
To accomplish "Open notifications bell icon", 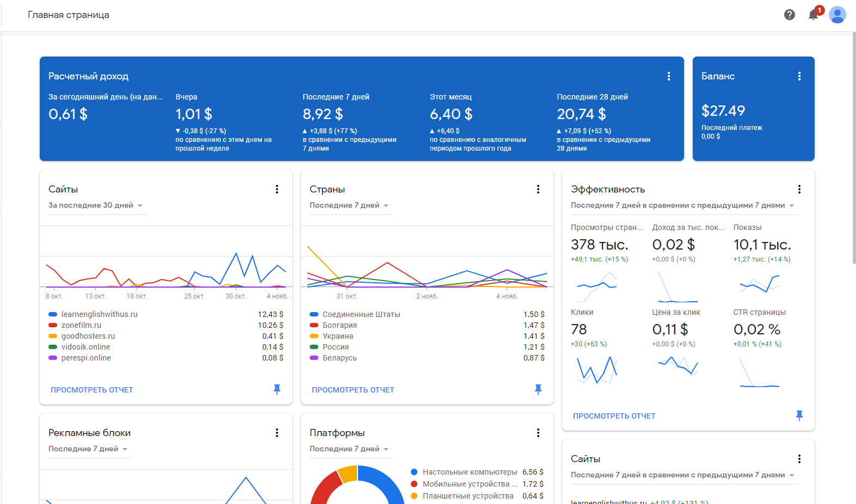I will 814,15.
